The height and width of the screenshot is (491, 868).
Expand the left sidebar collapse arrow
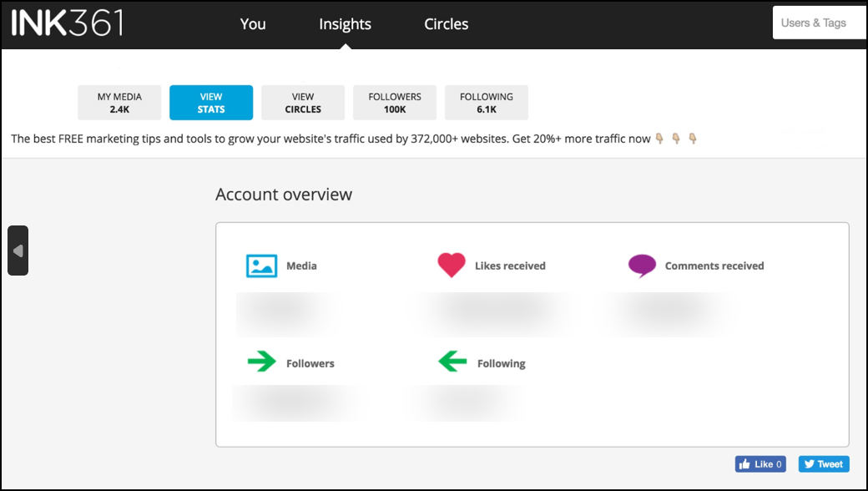(x=18, y=251)
